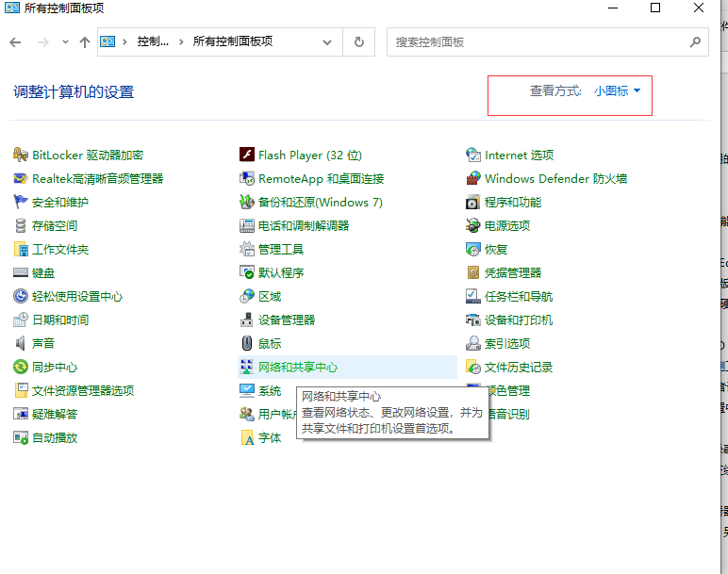
Task: Click 所有控制面板项 in the address breadcrumb
Action: pyautogui.click(x=233, y=42)
